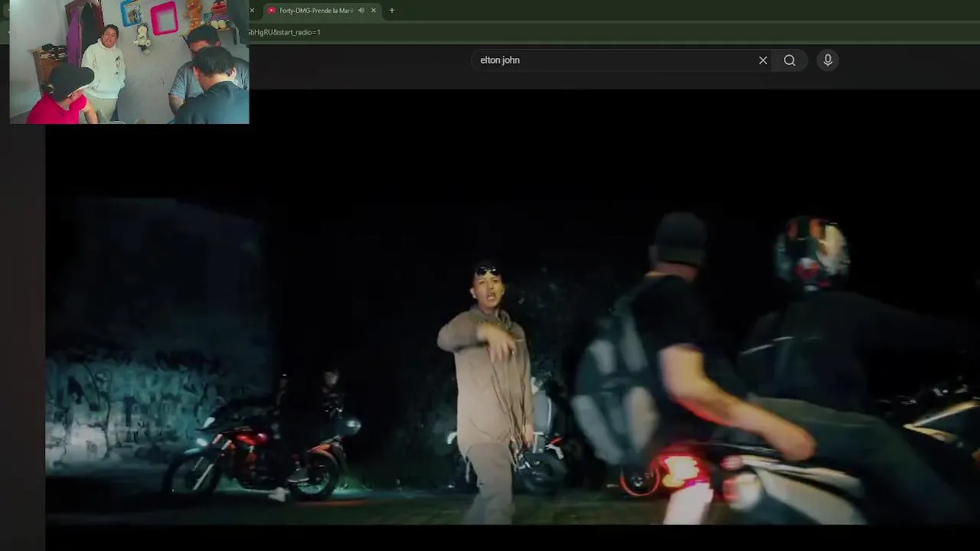The height and width of the screenshot is (551, 980).
Task: Mute the tab via its speaker icon
Action: click(361, 11)
